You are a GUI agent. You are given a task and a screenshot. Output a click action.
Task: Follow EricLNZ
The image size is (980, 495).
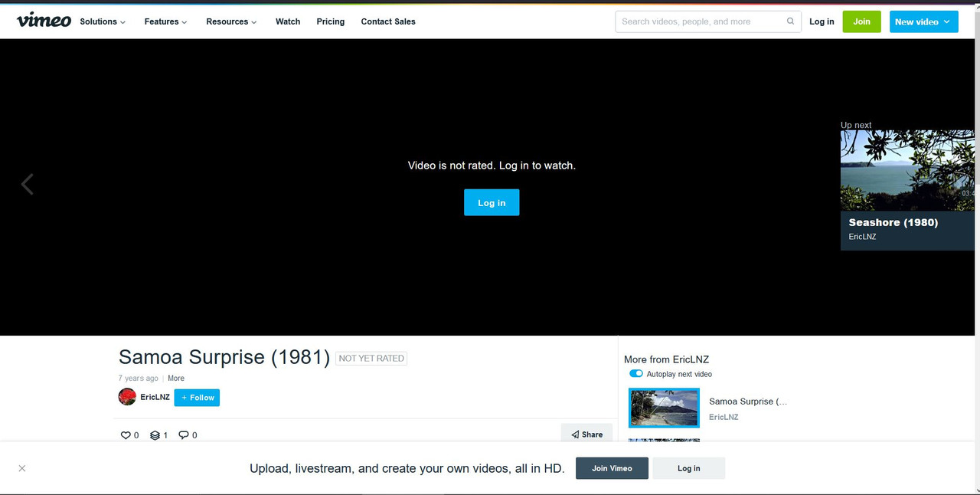[197, 398]
